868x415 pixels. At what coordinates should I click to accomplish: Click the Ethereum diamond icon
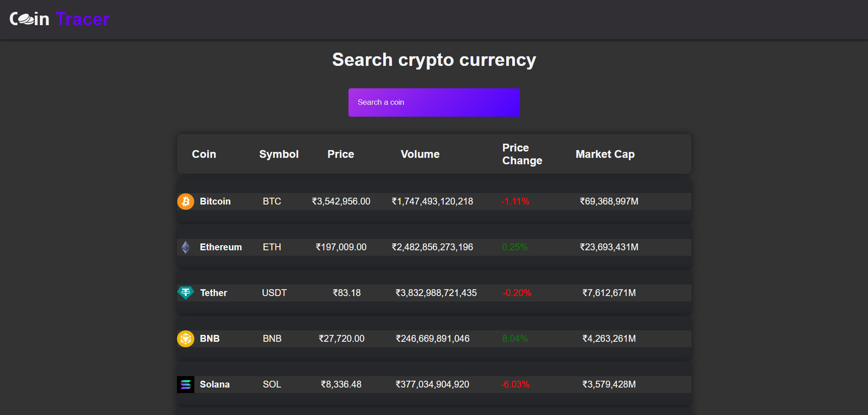(186, 247)
